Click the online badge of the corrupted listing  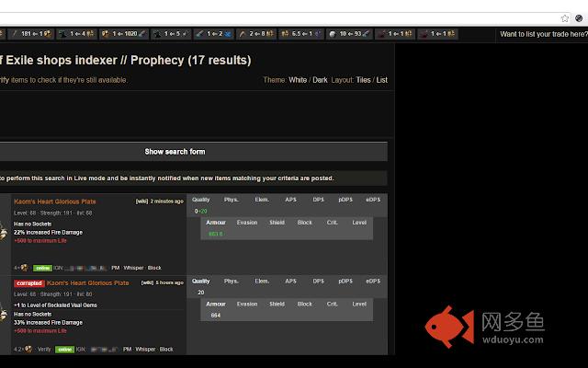point(64,350)
